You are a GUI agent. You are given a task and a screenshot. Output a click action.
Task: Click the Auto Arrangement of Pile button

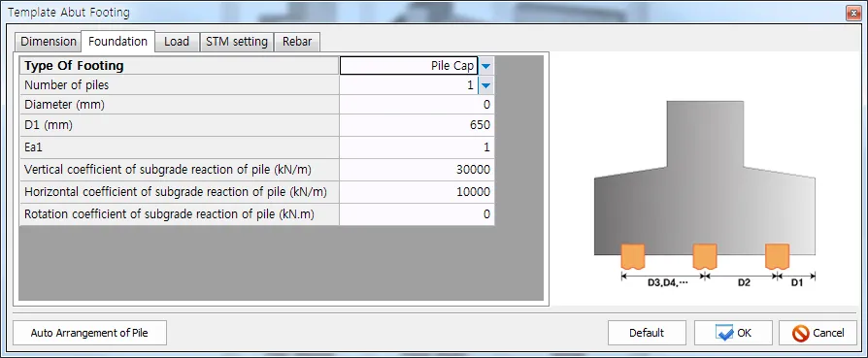[x=89, y=333]
